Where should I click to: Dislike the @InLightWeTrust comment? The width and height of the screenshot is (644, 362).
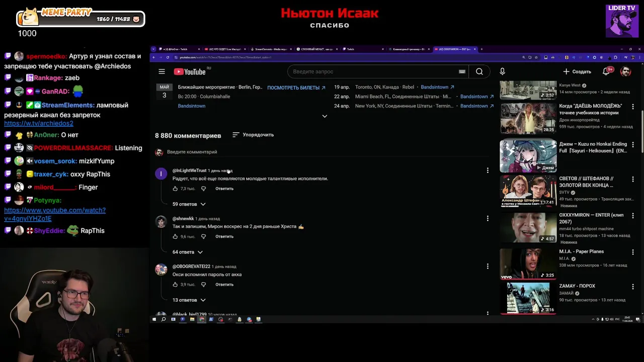pos(203,189)
